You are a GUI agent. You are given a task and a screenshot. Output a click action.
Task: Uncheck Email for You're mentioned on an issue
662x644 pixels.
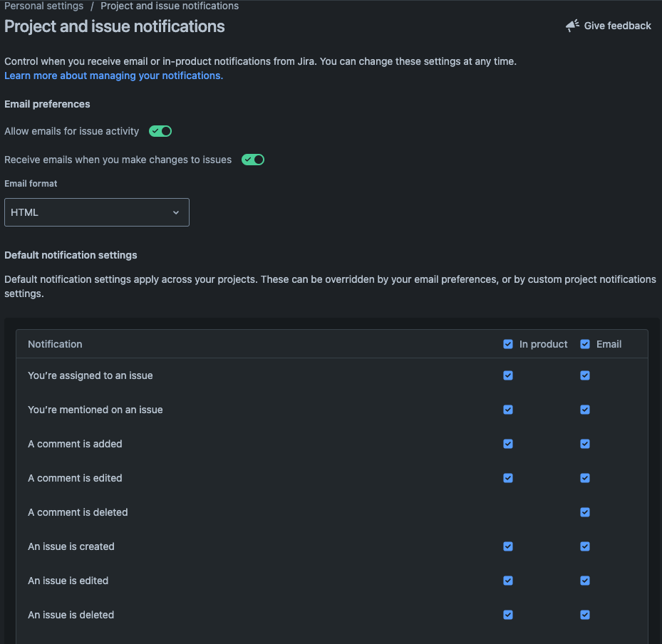(x=585, y=410)
